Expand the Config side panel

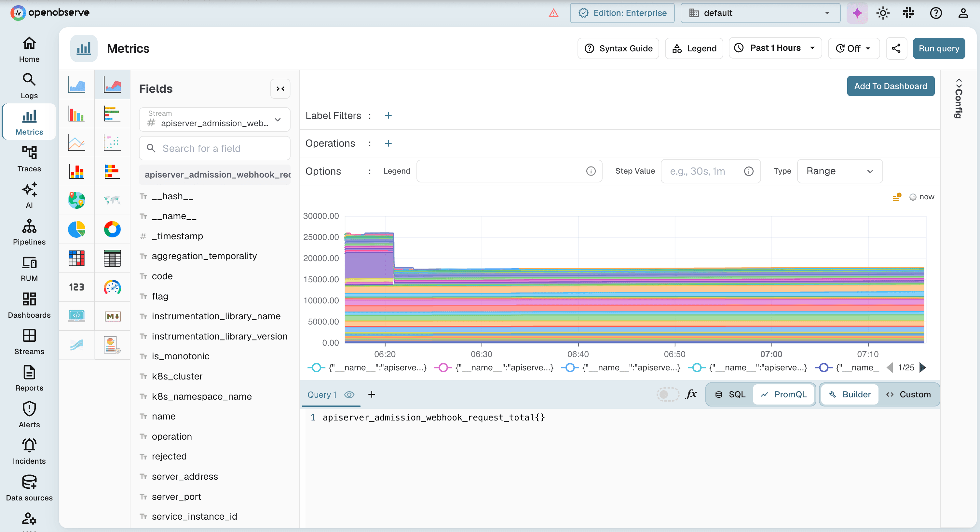pos(959,98)
